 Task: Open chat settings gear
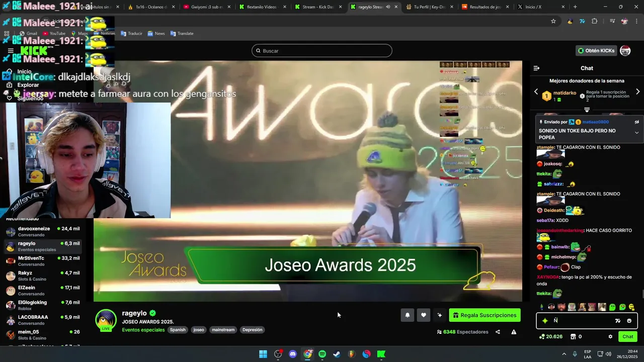tap(610, 337)
